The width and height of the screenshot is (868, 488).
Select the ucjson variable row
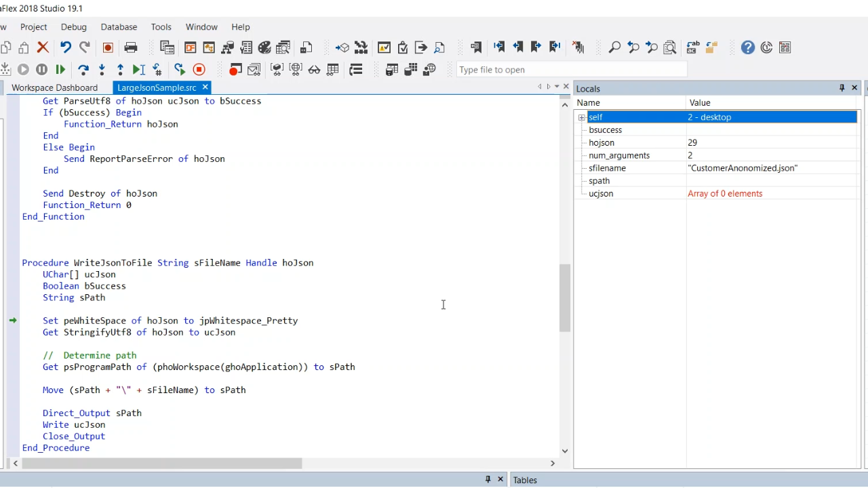pos(601,194)
